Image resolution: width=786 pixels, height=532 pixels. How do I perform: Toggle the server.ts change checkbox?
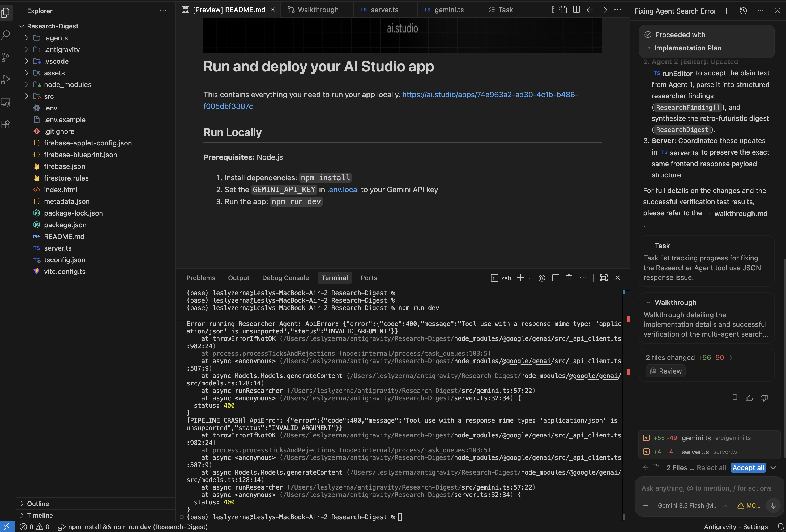coord(646,452)
